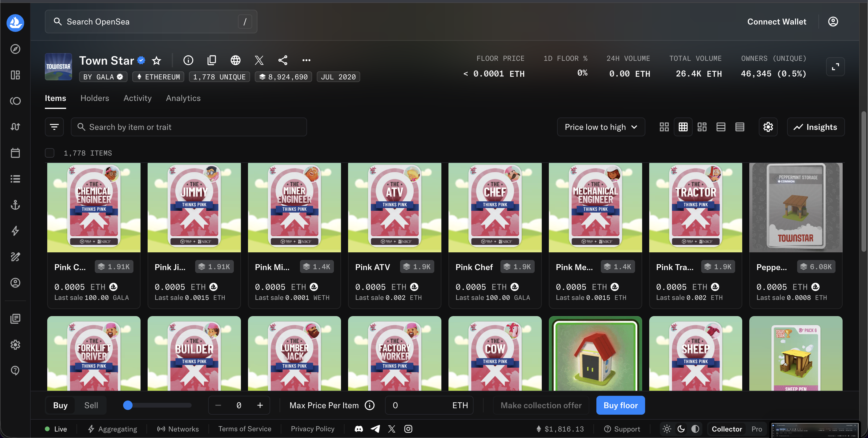Image resolution: width=868 pixels, height=438 pixels.
Task: Switch to dark theme moon toggle
Action: coord(681,429)
